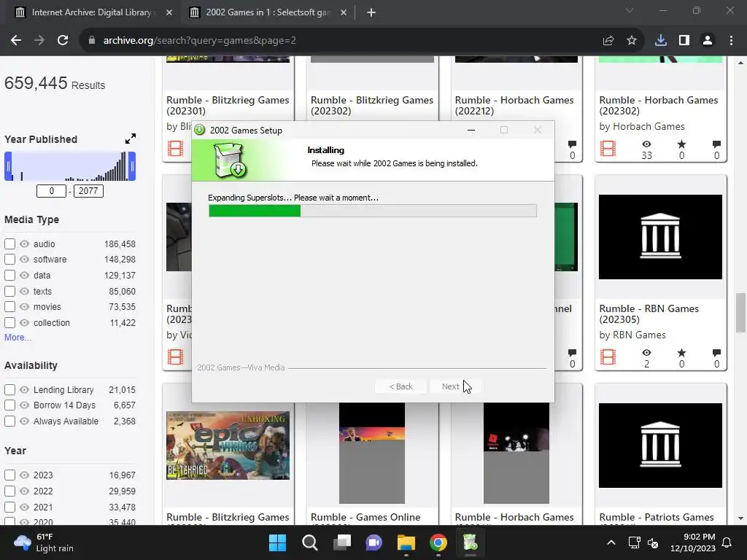Check the 2022 year filter
Screen dimensions: 747x560
click(x=9, y=491)
